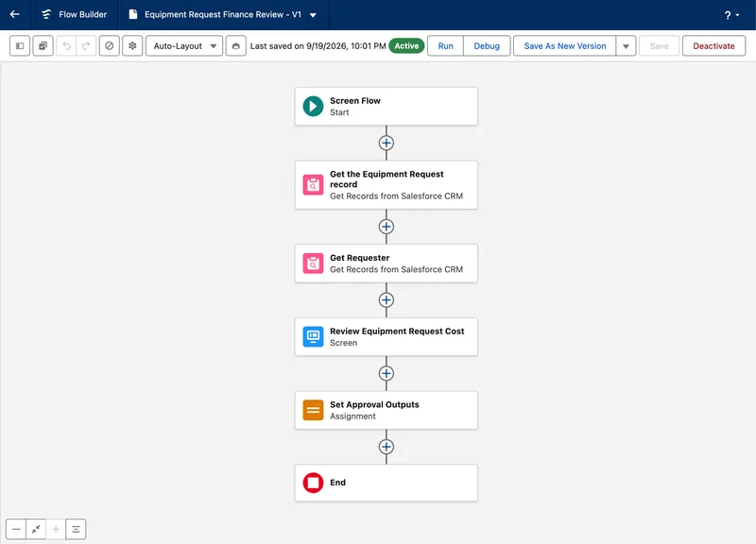This screenshot has width=756, height=544.
Task: Click the fit-to-view collapse icon
Action: point(36,529)
